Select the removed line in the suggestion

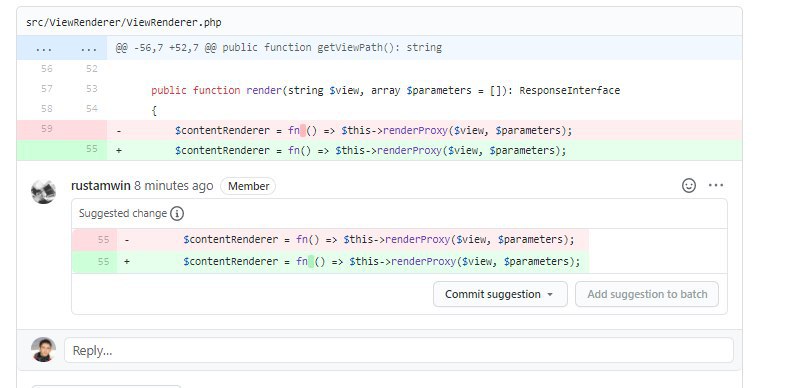330,239
